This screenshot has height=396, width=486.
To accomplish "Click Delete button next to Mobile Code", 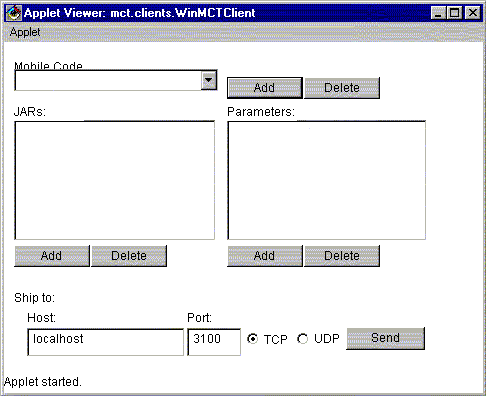I will tap(342, 88).
